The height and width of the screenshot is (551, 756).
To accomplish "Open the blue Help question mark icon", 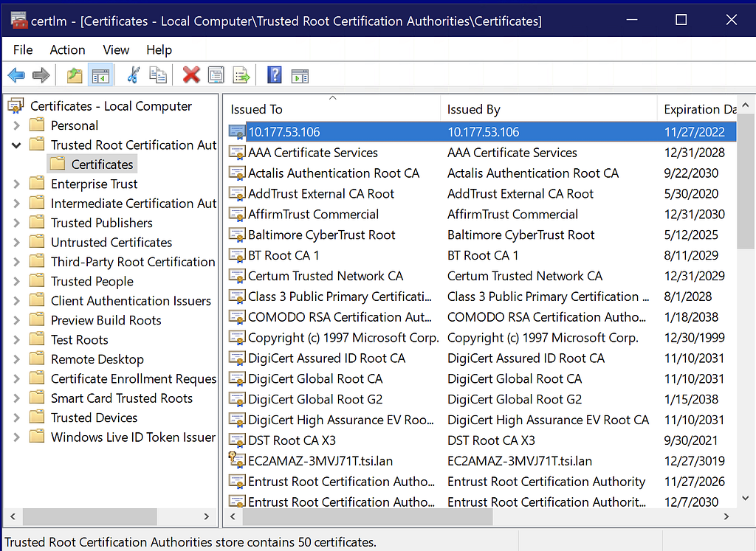I will pyautogui.click(x=275, y=75).
